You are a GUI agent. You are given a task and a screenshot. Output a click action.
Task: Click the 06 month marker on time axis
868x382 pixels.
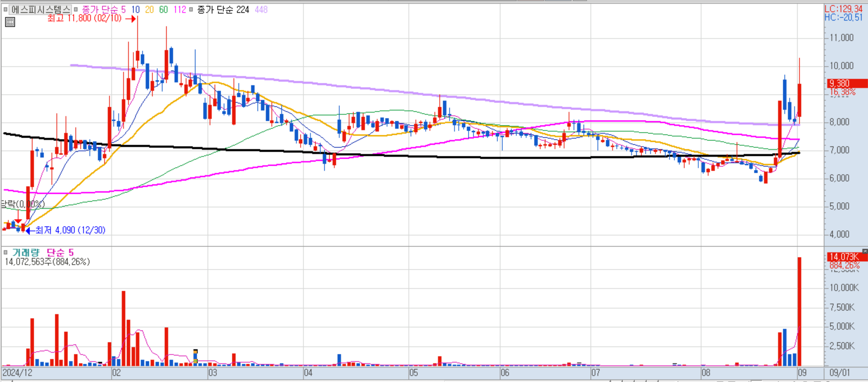point(504,373)
